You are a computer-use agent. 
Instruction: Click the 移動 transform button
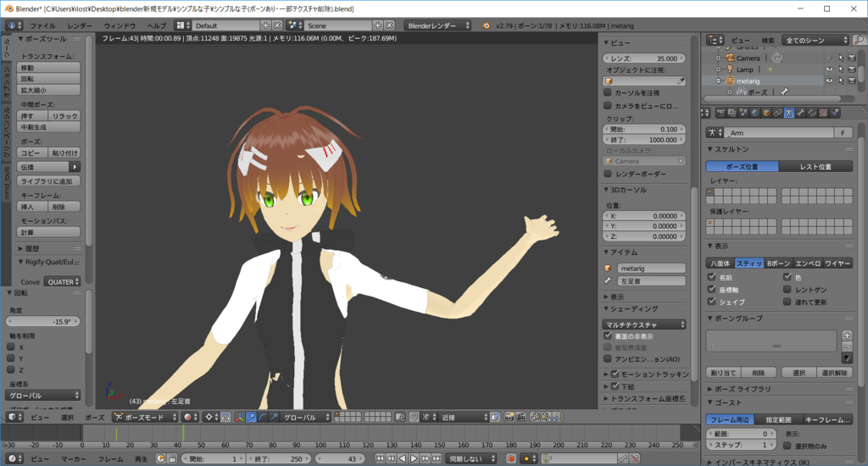[x=48, y=68]
